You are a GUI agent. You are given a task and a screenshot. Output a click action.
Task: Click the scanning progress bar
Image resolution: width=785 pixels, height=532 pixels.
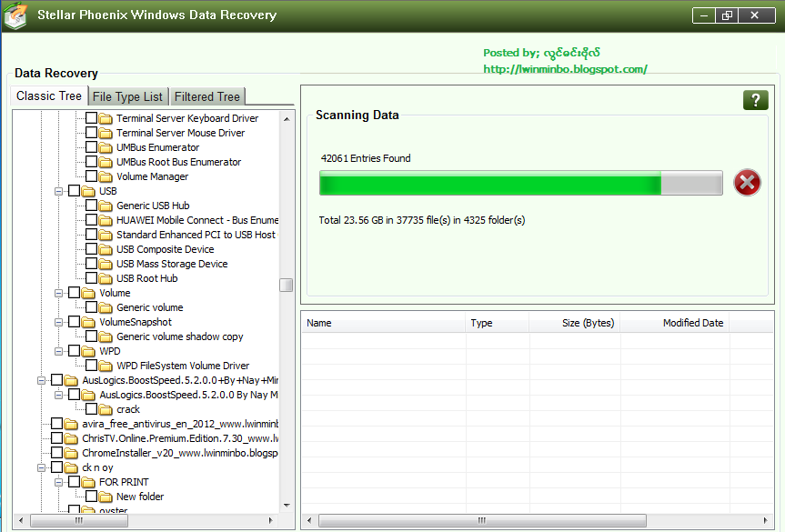(520, 183)
